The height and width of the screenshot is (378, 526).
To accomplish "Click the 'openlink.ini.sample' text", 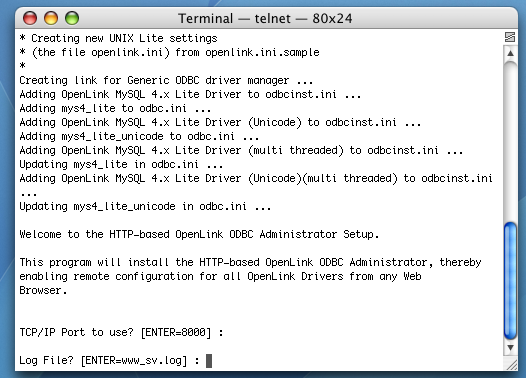I will coord(262,53).
